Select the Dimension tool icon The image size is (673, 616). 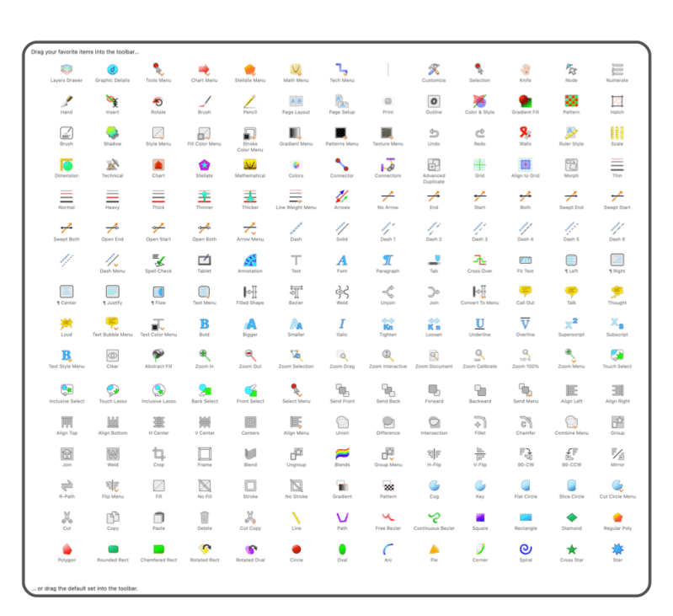67,165
